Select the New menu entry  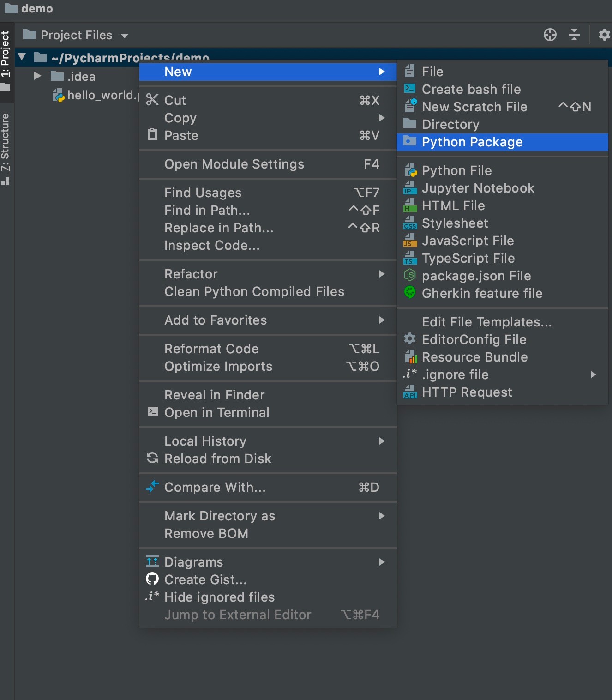coord(268,72)
